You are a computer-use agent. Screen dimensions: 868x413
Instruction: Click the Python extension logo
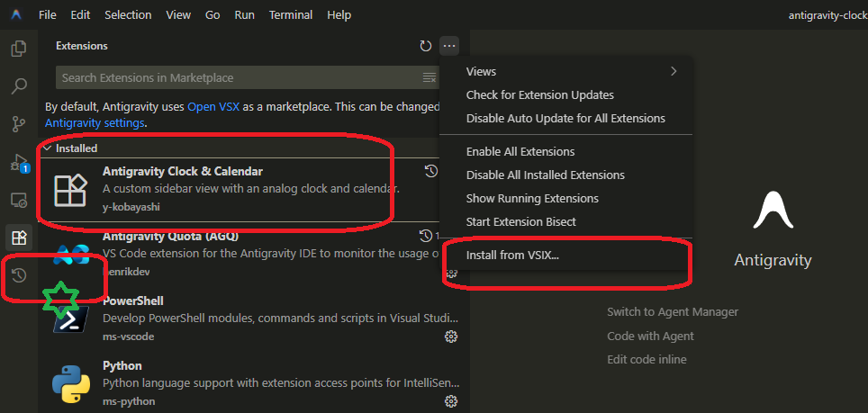pos(71,383)
